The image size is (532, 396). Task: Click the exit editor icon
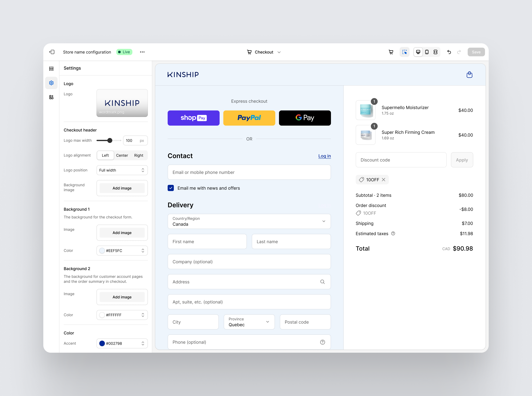click(52, 52)
